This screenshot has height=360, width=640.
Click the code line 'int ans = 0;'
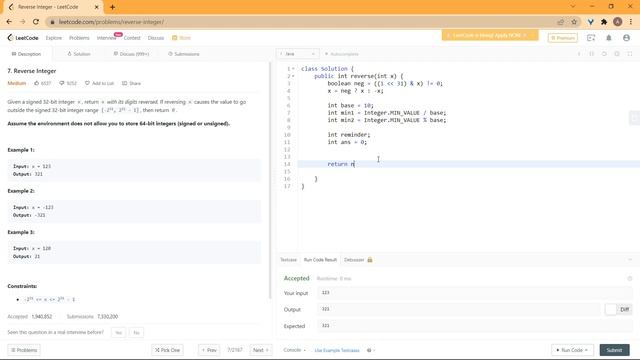(347, 142)
